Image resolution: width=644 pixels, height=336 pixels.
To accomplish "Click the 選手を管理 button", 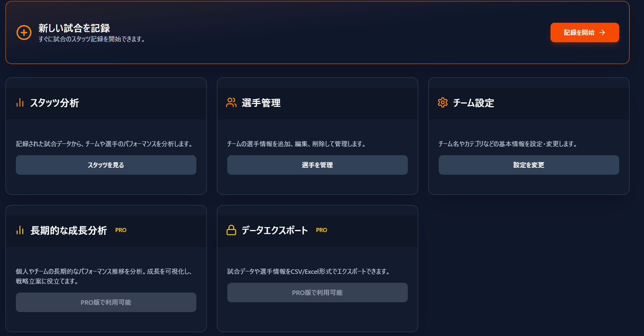I will click(317, 165).
